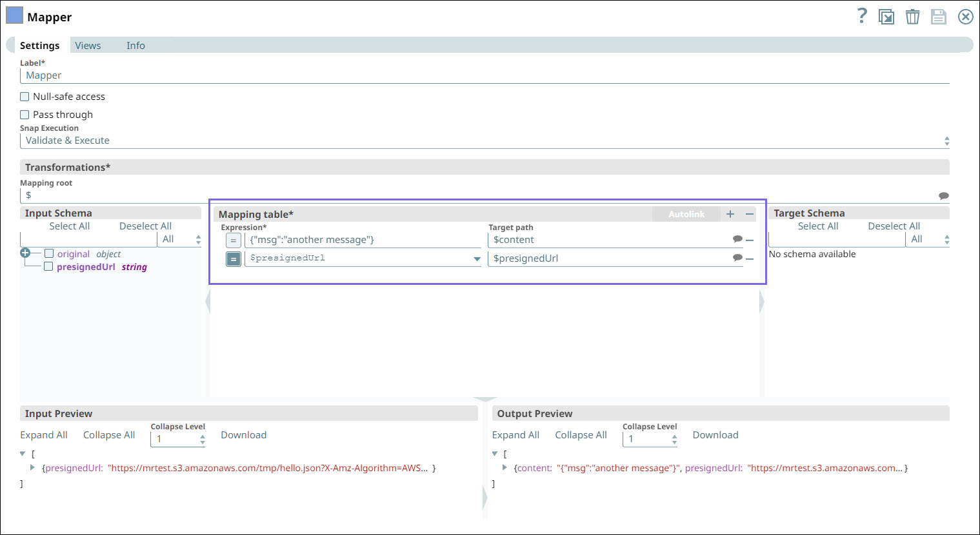The image size is (980, 535).
Task: Check the presignedUrl input schema checkbox
Action: (48, 266)
